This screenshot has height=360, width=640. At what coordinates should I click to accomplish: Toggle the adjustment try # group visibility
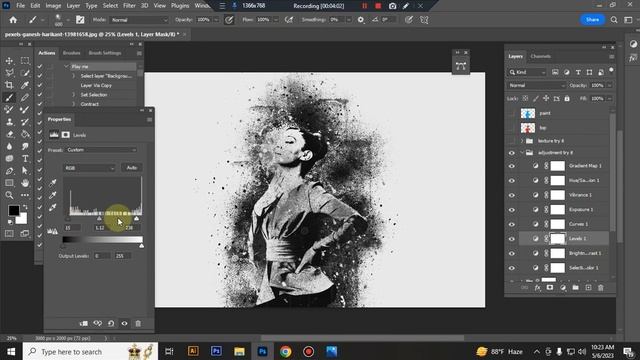(x=511, y=153)
